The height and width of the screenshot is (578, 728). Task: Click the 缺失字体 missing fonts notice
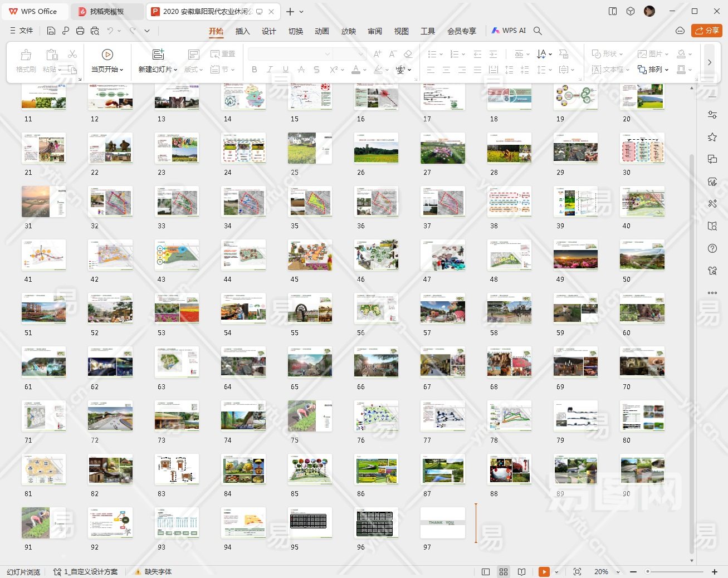[158, 572]
